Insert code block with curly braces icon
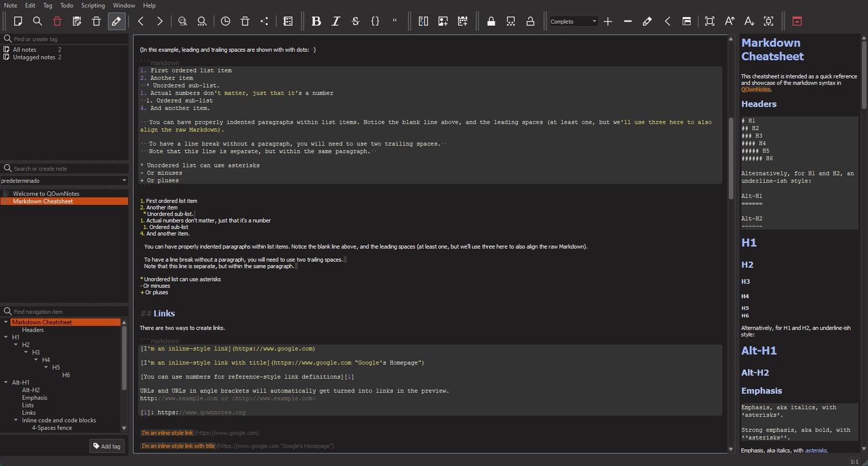Screen dimensions: 868x466 pyautogui.click(x=375, y=22)
